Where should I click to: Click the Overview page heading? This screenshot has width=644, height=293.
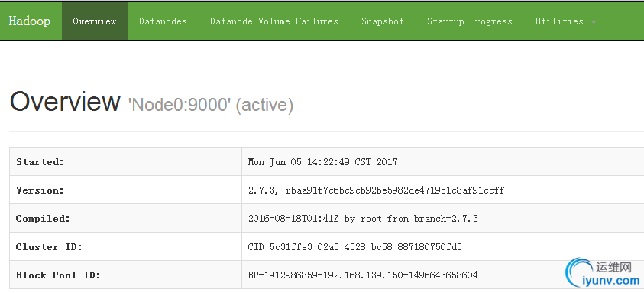[x=65, y=102]
